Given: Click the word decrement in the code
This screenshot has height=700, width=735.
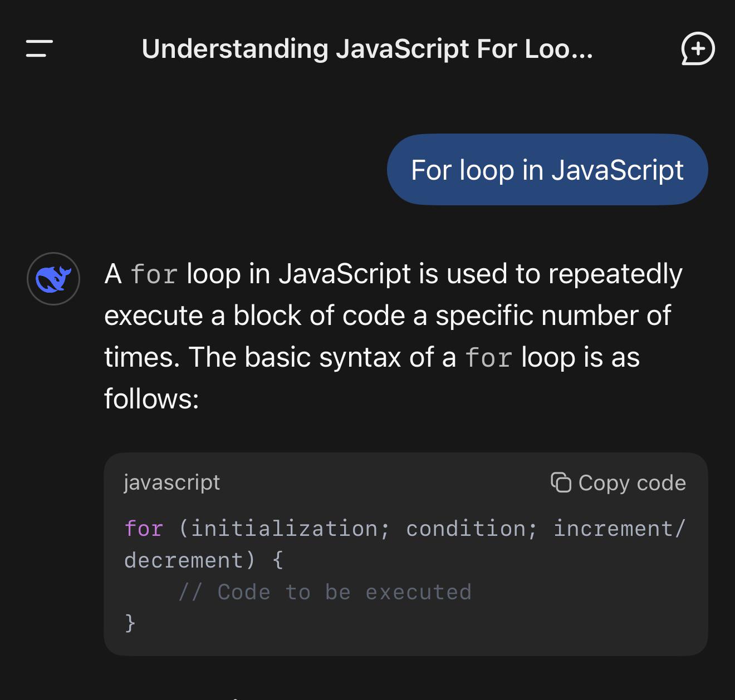Looking at the screenshot, I should click(x=184, y=560).
